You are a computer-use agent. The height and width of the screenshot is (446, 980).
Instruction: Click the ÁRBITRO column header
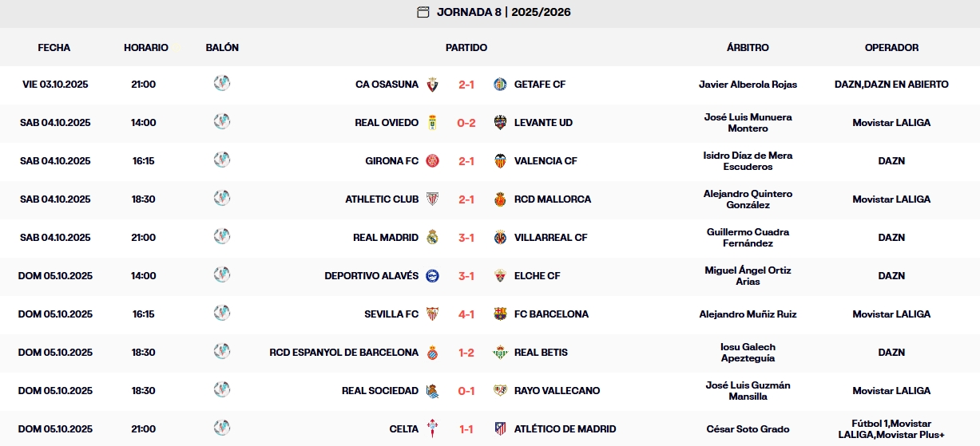[x=748, y=48]
